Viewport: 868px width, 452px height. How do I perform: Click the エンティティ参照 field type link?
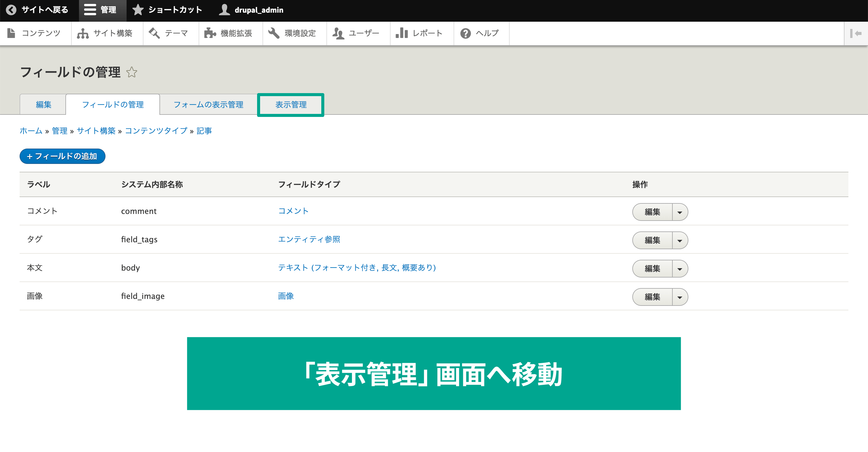[x=309, y=239]
